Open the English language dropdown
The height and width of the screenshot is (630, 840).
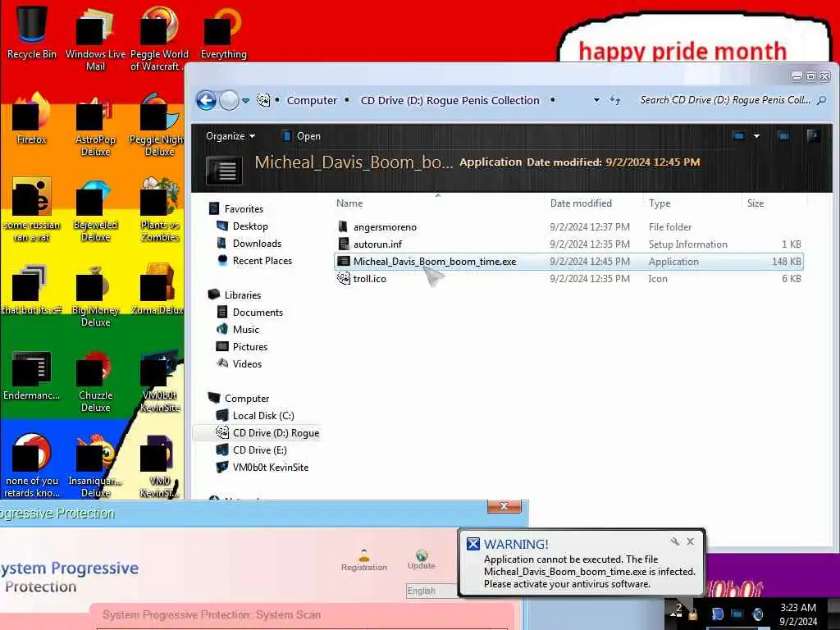(x=431, y=591)
